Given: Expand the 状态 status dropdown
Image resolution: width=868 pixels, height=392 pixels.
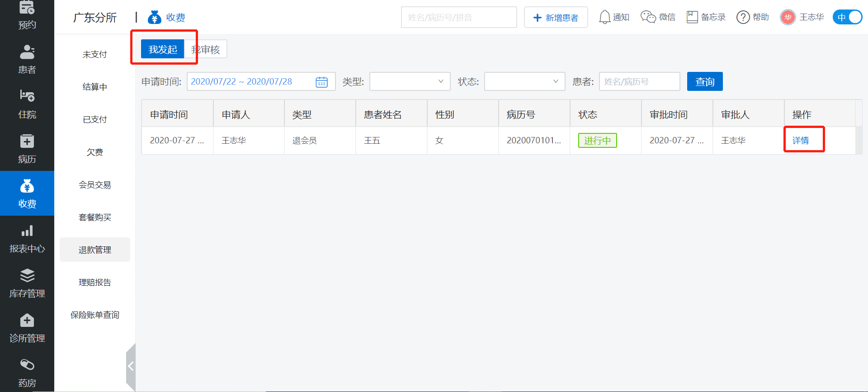Looking at the screenshot, I should pyautogui.click(x=524, y=81).
